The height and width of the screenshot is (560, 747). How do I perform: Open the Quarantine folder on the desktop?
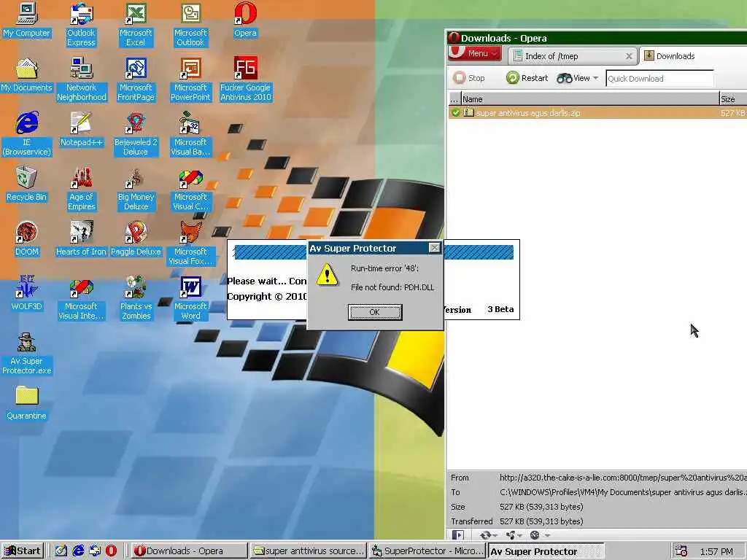26,403
